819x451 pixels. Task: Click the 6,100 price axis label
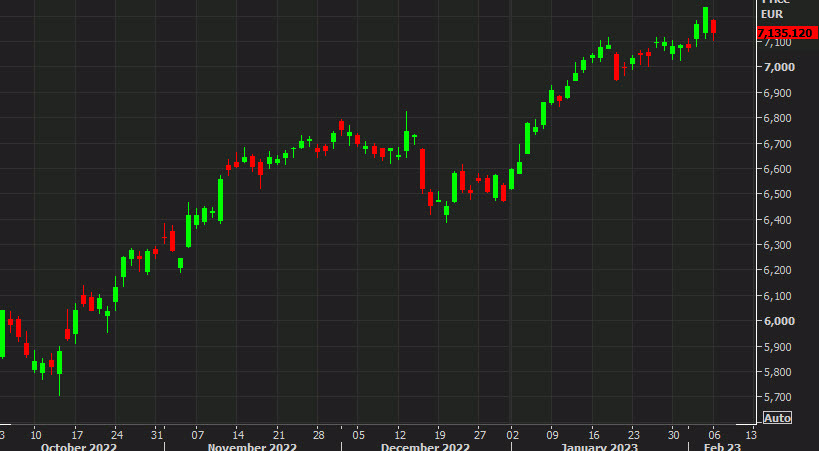[x=777, y=296]
